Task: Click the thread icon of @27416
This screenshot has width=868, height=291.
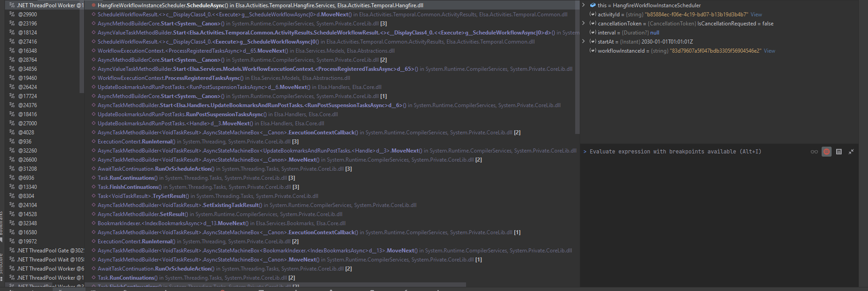Action: (x=12, y=41)
